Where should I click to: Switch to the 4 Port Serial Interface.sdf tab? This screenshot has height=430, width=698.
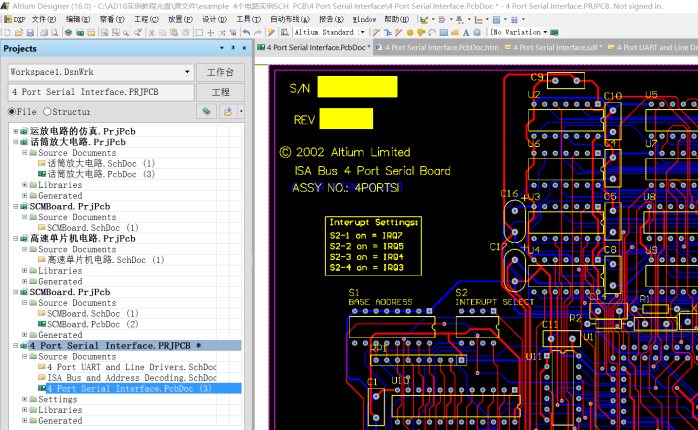[554, 48]
